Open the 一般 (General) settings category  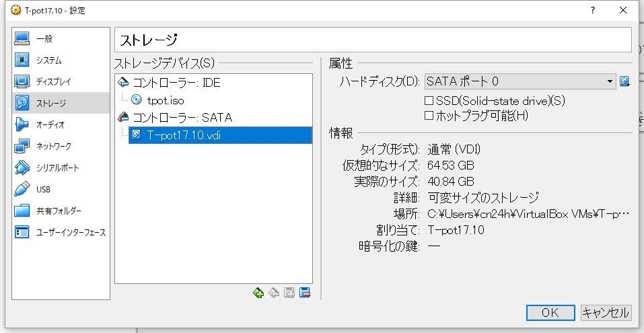61,38
